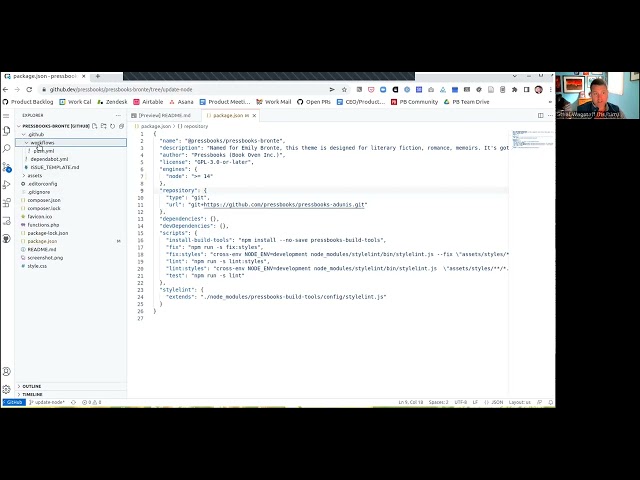The height and width of the screenshot is (480, 640).
Task: Open a new browser tab
Action: [98, 76]
